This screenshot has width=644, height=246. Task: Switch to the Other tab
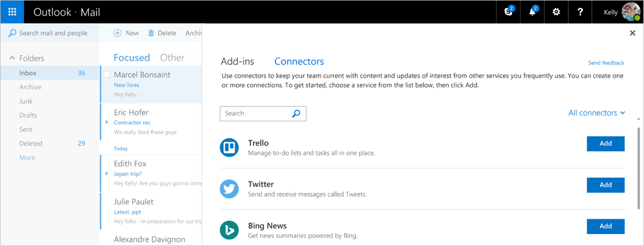[x=172, y=57]
